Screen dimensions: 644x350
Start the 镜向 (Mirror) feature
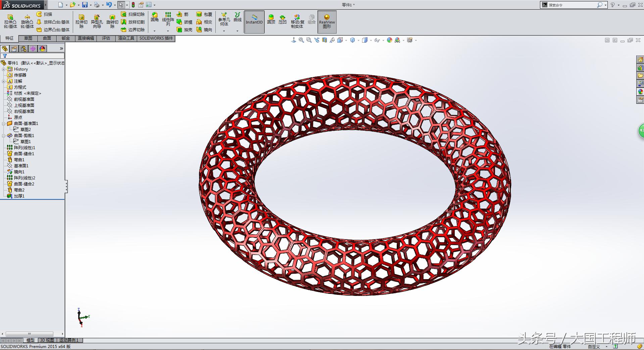(x=207, y=30)
